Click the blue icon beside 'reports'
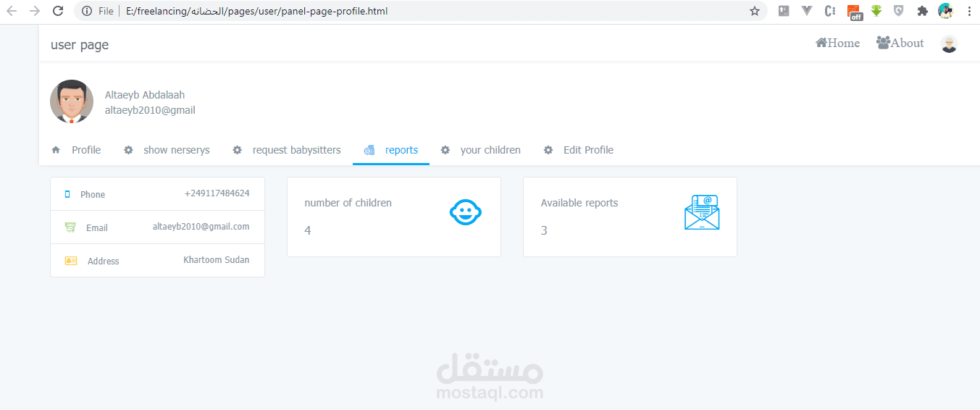The width and height of the screenshot is (980, 410). click(369, 150)
